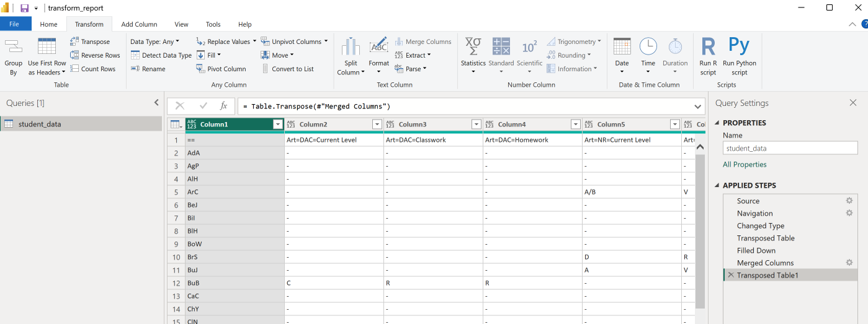Switch to the Home tab
This screenshot has height=324, width=868.
point(48,24)
